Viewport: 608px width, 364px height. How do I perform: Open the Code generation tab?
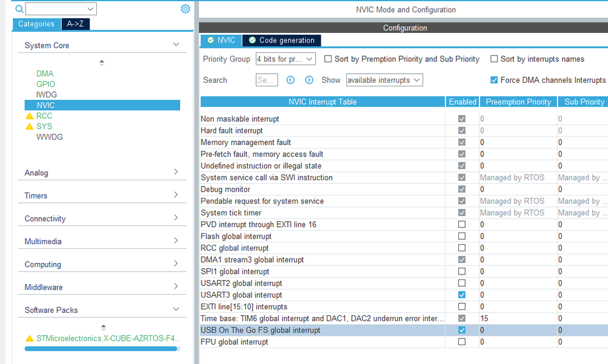(282, 40)
